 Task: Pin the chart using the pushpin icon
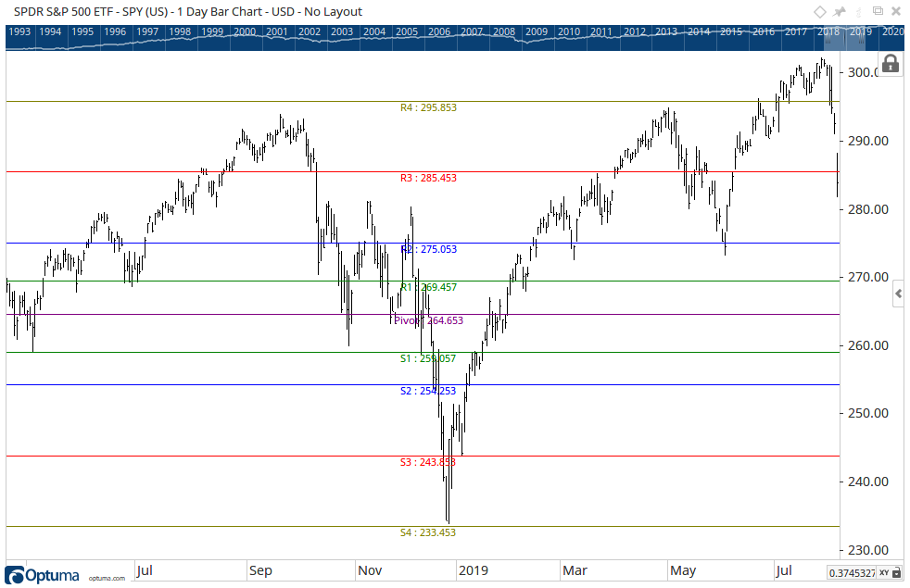click(x=840, y=12)
